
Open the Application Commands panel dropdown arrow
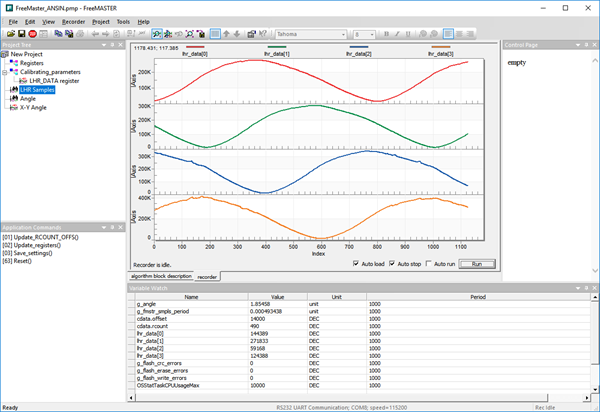click(104, 227)
